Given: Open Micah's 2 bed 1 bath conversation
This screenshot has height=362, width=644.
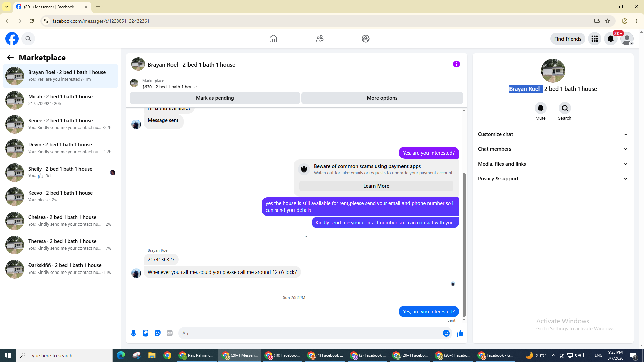Looking at the screenshot, I should (x=60, y=100).
